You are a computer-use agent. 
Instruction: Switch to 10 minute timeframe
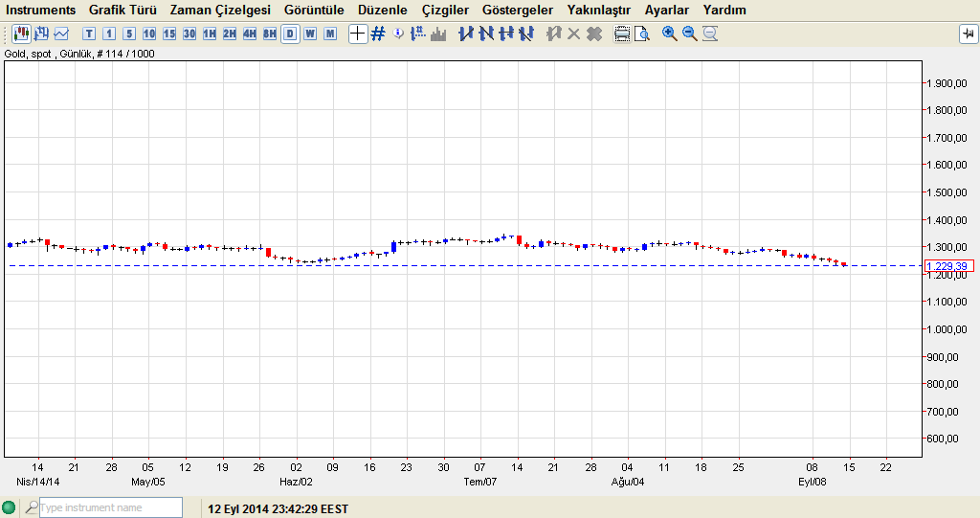(149, 34)
